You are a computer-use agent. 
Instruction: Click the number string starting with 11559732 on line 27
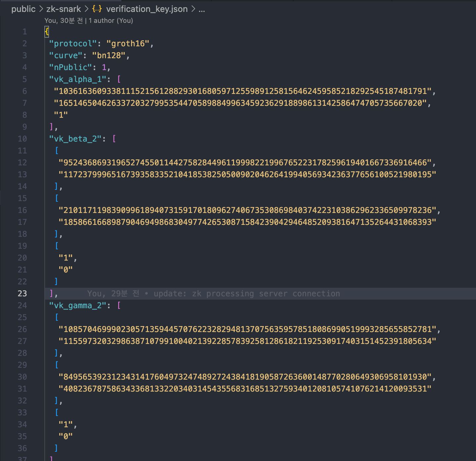(247, 341)
